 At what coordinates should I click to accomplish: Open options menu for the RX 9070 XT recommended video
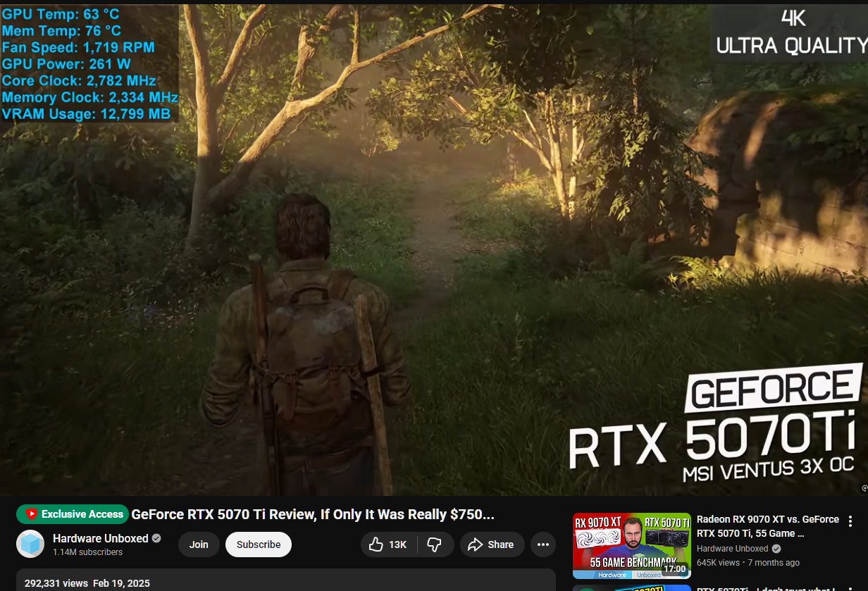(850, 522)
